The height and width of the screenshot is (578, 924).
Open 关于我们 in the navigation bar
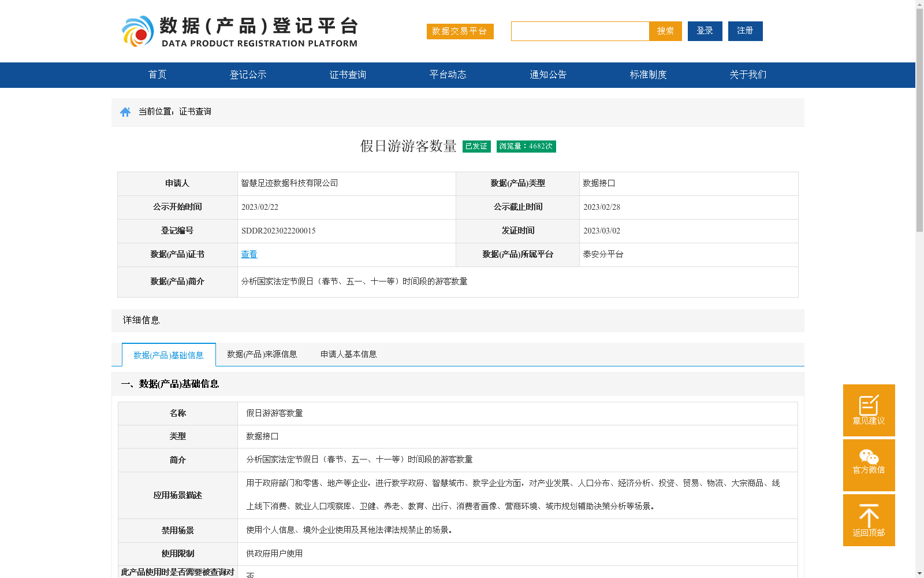pos(748,75)
